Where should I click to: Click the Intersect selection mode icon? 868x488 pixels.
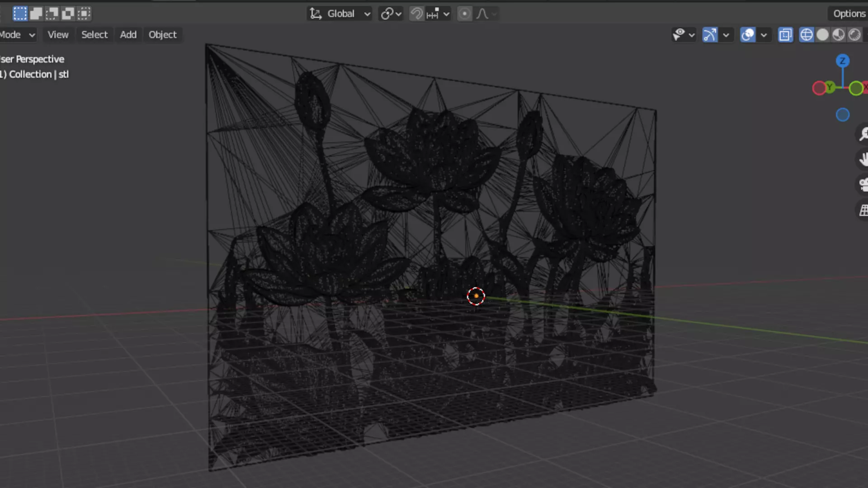tap(84, 14)
